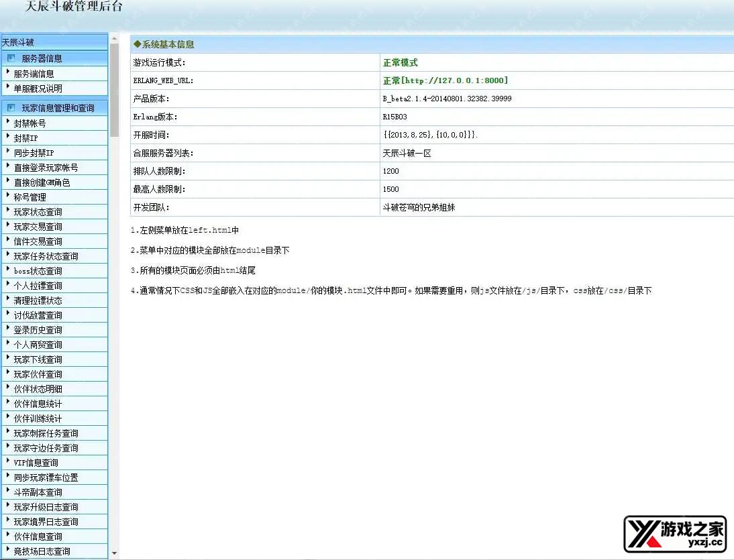Open 称号管理 entry
The width and height of the screenshot is (734, 560).
(x=30, y=197)
